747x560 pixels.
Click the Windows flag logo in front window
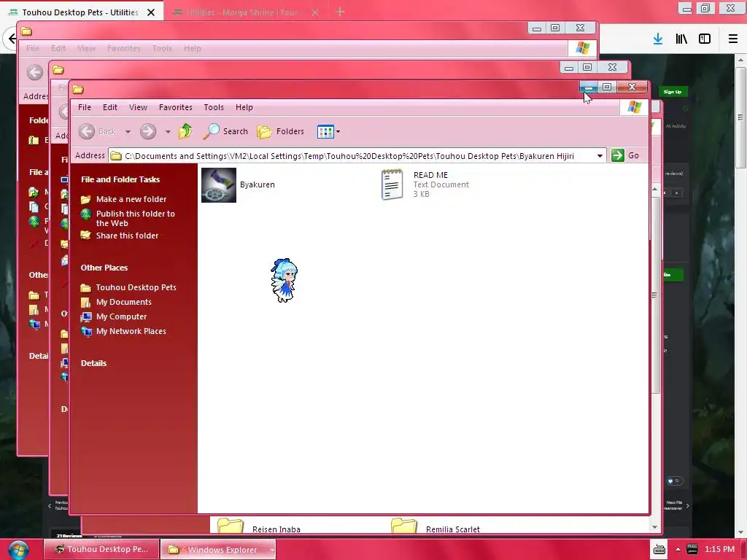[634, 107]
